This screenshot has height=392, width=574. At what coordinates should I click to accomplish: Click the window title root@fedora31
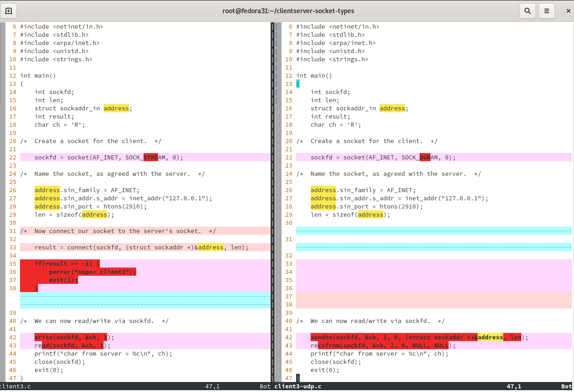pyautogui.click(x=288, y=11)
